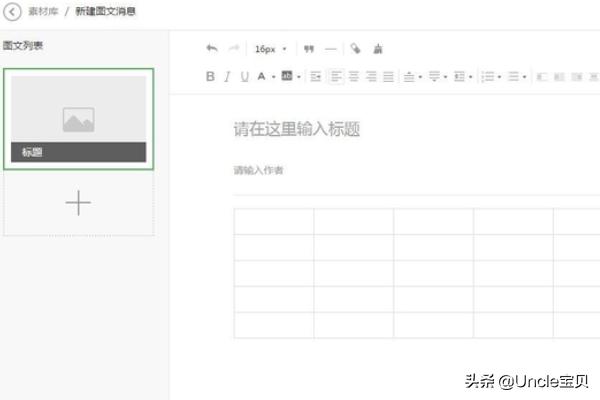The image size is (600, 400).
Task: Align text left
Action: 336,77
